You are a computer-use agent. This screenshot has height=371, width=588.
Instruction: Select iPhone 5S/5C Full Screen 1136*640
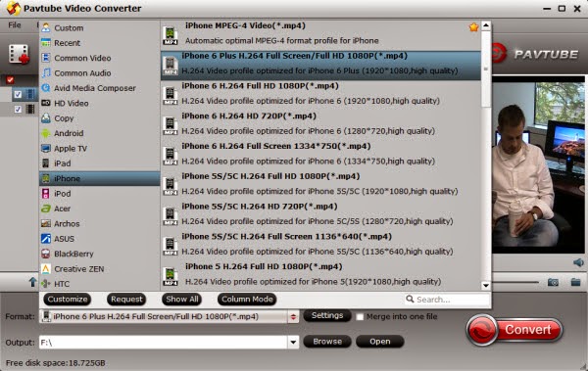[320, 247]
